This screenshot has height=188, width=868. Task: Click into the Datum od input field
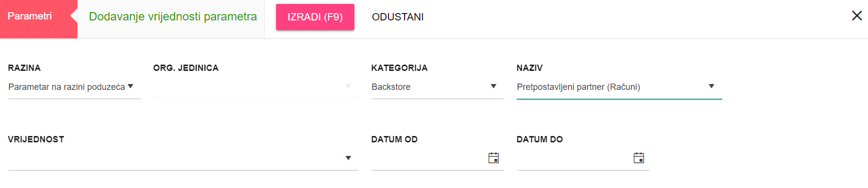tap(428, 158)
